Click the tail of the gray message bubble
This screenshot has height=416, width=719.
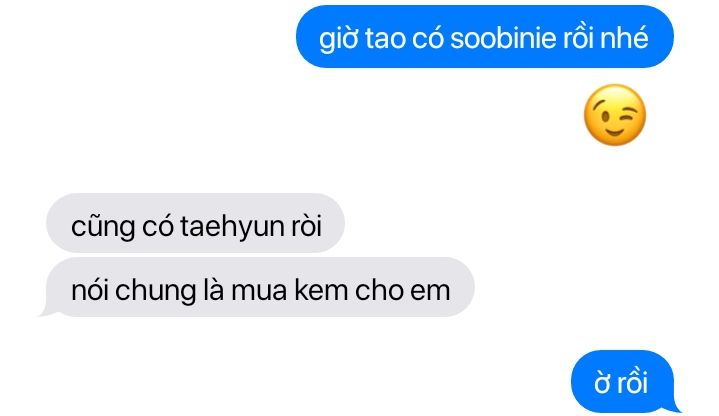tap(47, 311)
